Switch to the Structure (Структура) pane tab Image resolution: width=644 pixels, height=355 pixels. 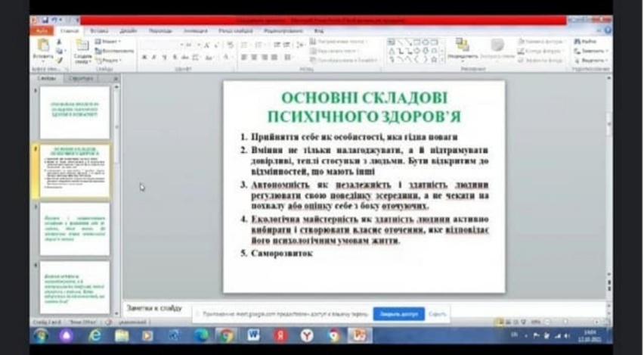tap(80, 79)
